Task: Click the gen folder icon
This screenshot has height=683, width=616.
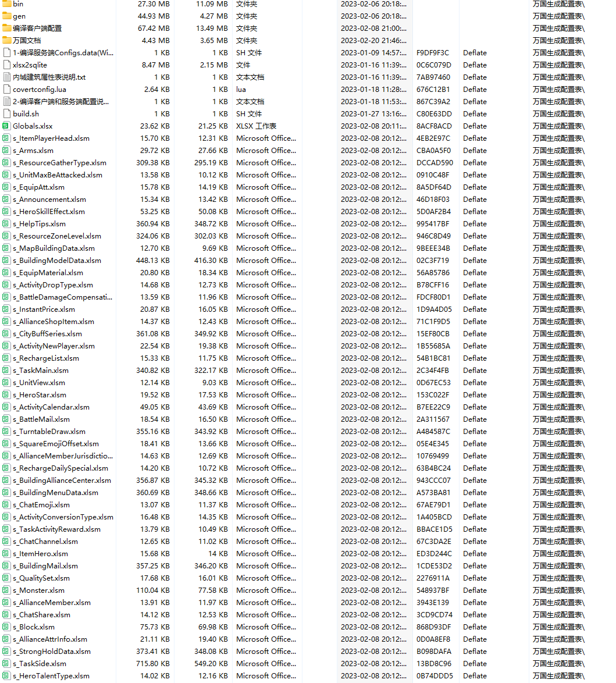Action: tap(6, 16)
